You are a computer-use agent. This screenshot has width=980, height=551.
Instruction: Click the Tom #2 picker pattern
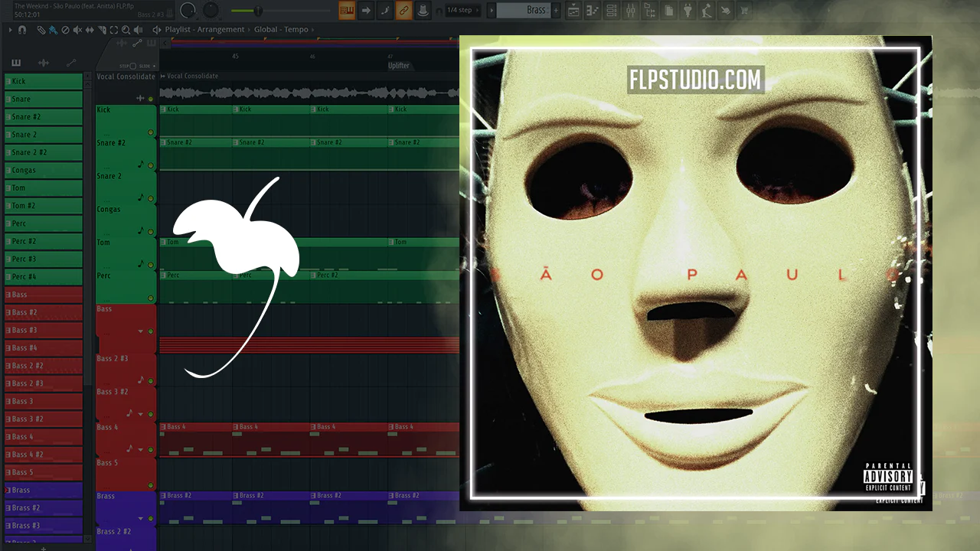tap(44, 206)
